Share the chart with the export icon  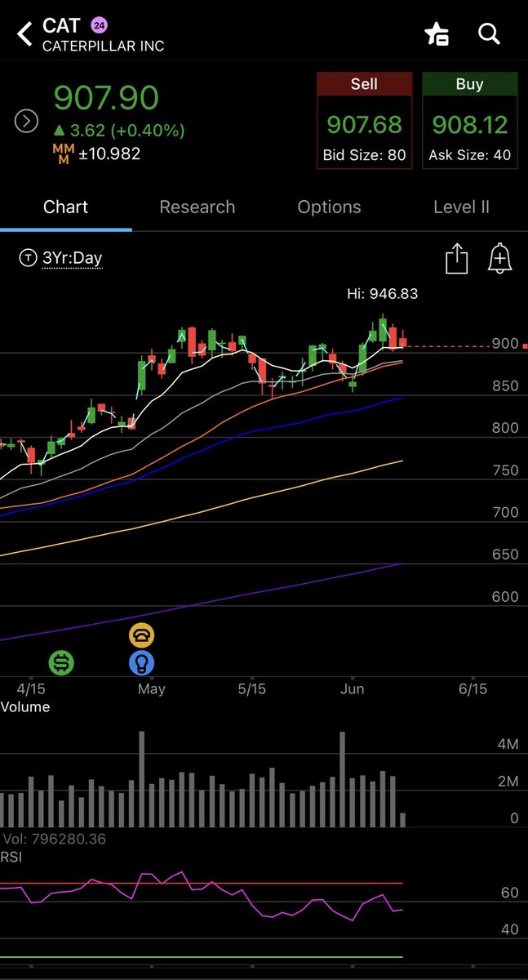(x=457, y=259)
